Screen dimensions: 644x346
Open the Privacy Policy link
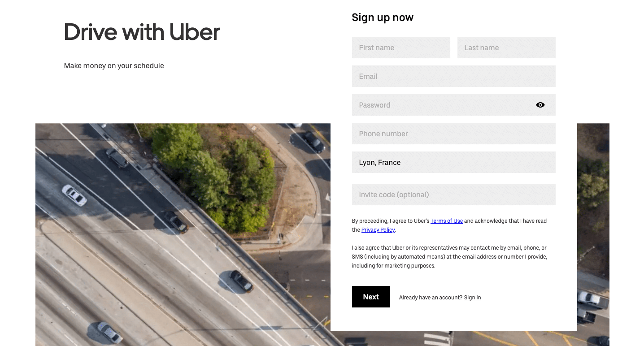tap(378, 230)
